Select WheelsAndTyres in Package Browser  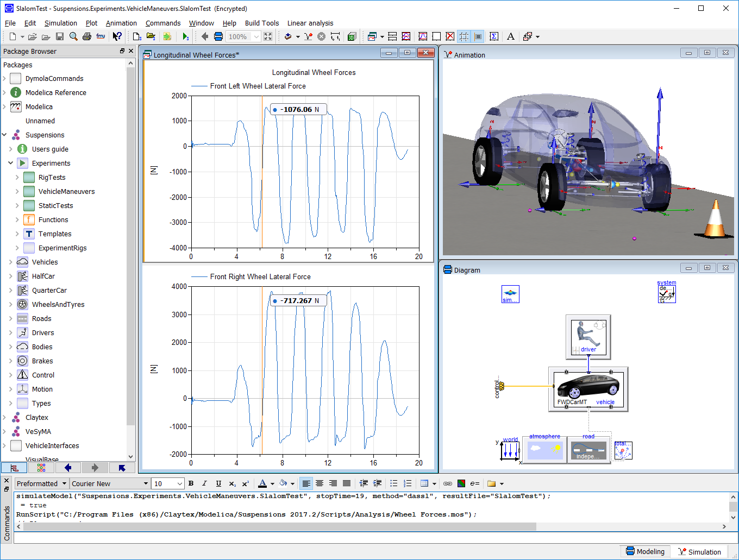(x=58, y=305)
